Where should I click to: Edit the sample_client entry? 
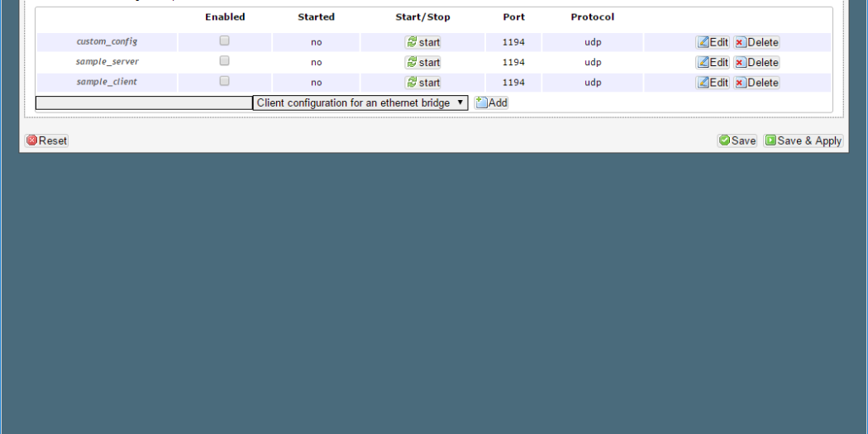[x=712, y=83]
